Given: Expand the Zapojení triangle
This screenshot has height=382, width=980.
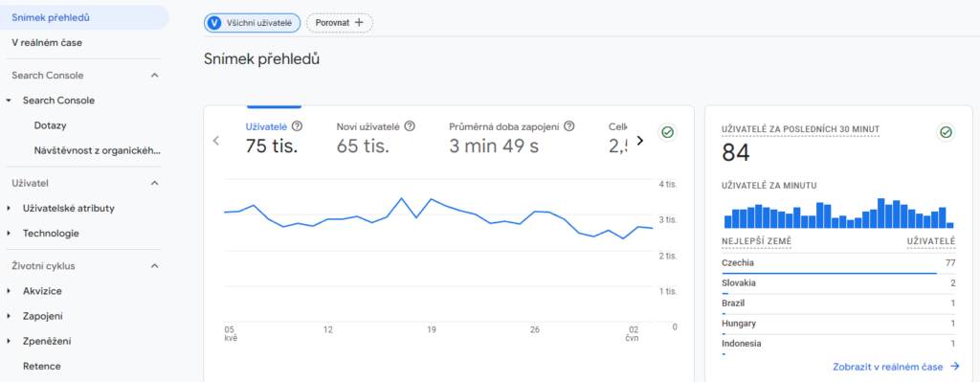Looking at the screenshot, I should [9, 316].
